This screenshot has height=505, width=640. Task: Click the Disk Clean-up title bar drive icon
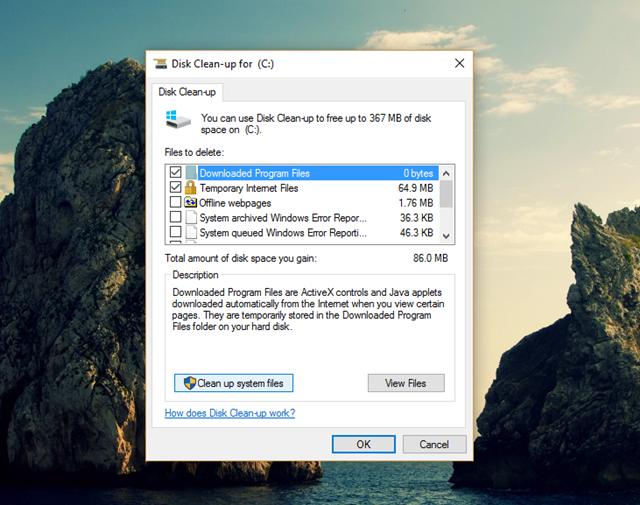click(160, 64)
